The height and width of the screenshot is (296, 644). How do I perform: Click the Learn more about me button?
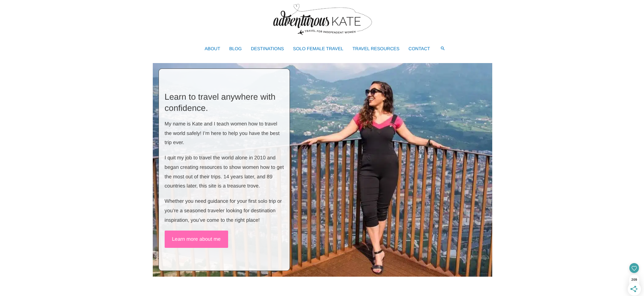pos(196,239)
